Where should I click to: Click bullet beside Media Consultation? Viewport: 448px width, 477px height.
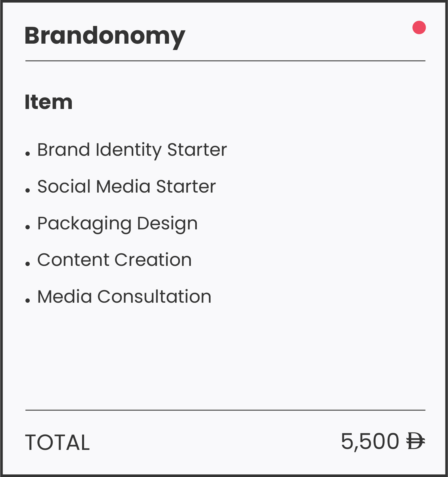[x=28, y=301]
